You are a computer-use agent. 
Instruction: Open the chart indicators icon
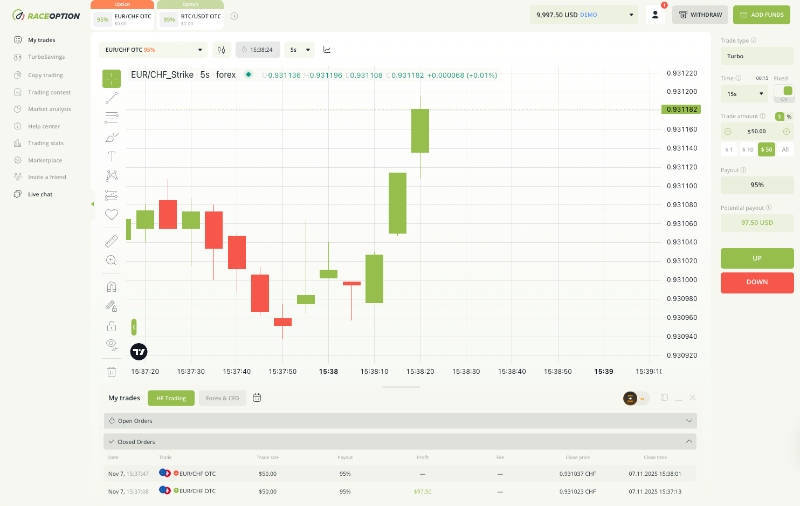click(328, 49)
